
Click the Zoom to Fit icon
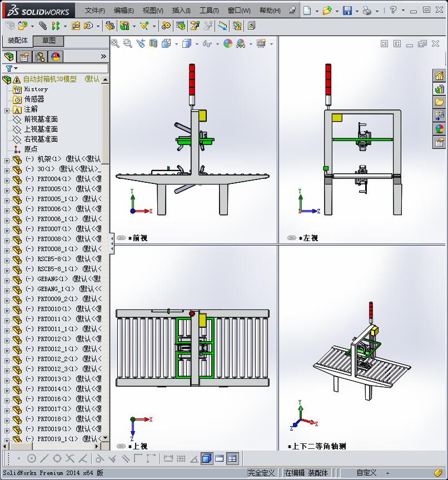[x=115, y=43]
